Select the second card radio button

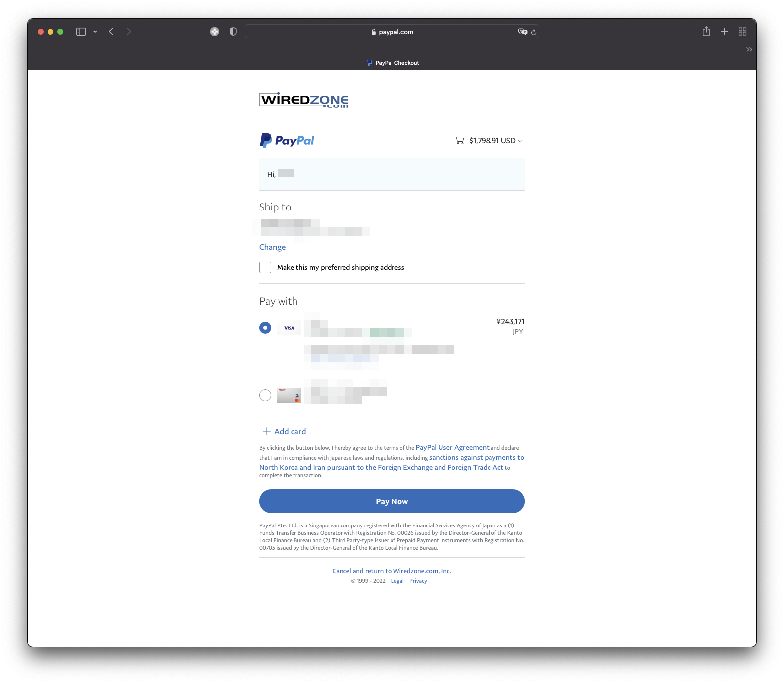click(x=265, y=395)
